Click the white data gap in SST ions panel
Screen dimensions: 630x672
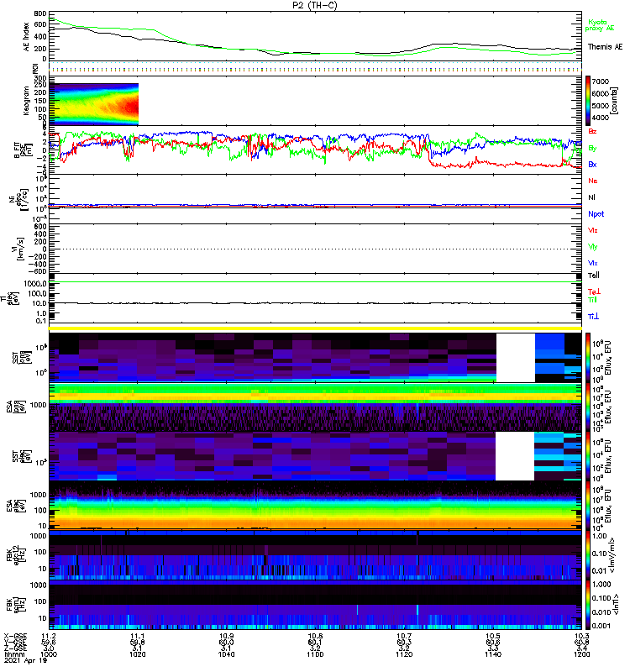point(516,358)
